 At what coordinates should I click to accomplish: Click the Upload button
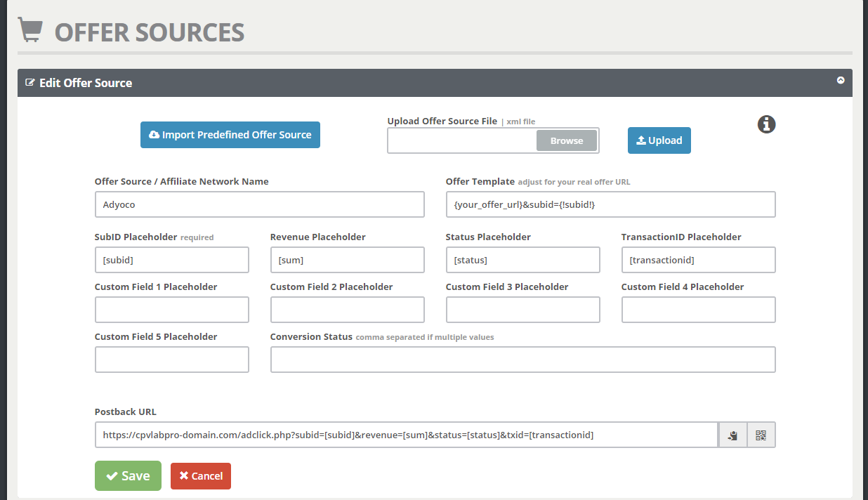659,140
